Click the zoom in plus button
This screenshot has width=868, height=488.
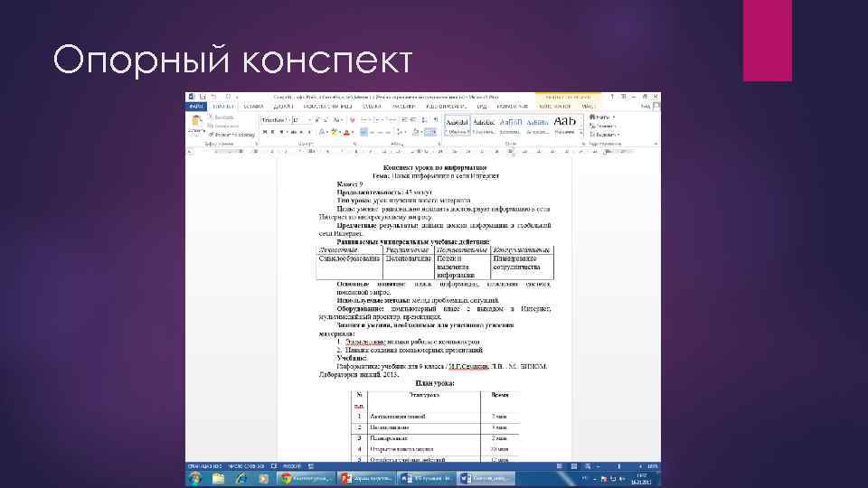pos(640,466)
